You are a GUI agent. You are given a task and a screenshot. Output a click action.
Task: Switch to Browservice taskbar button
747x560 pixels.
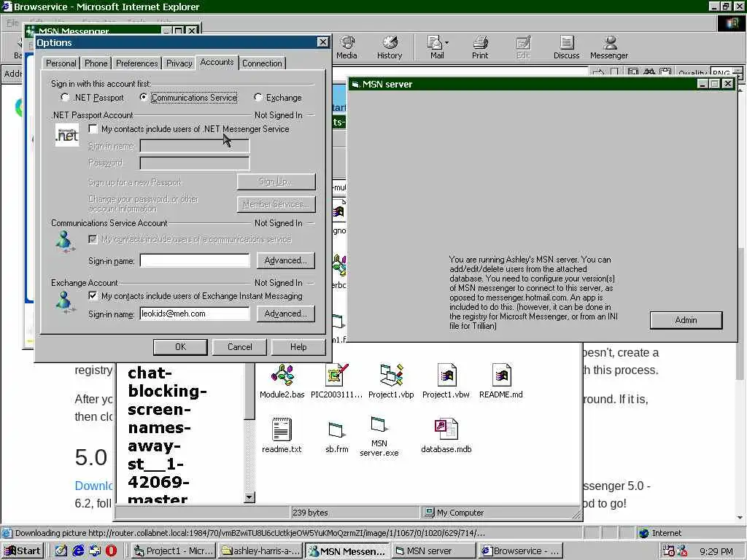(x=521, y=551)
